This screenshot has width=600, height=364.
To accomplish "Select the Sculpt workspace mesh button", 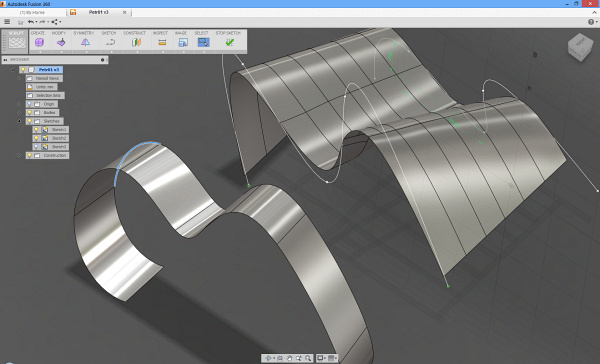I will (x=16, y=41).
